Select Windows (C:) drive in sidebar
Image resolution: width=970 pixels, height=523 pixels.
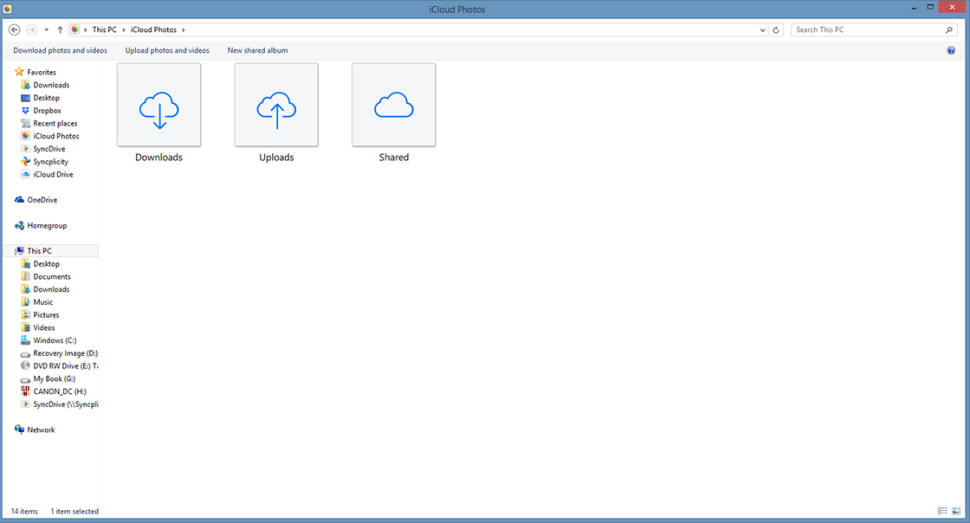[54, 340]
